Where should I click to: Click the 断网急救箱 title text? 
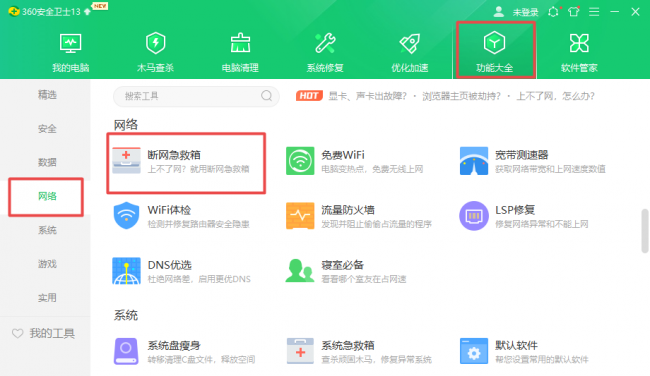[174, 155]
